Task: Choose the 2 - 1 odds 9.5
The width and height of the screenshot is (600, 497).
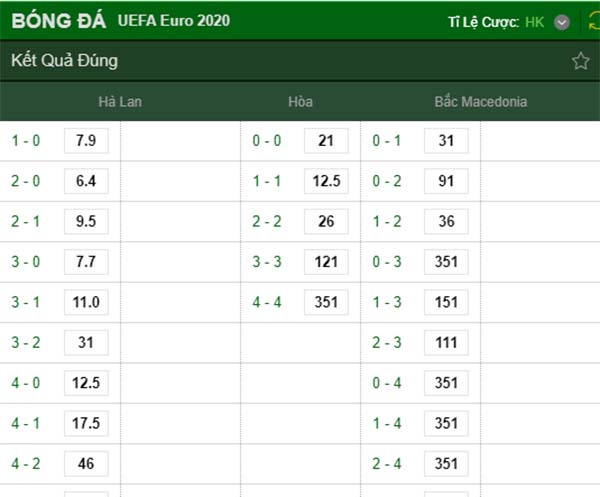Action: (86, 222)
